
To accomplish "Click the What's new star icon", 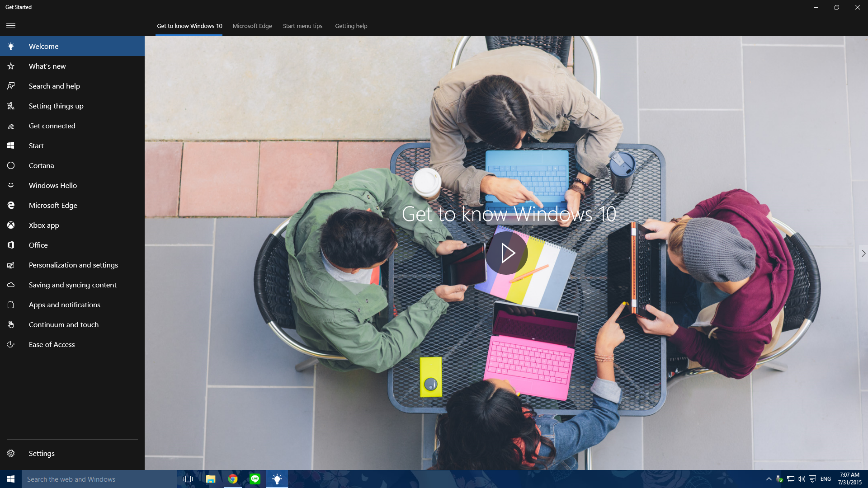I will 11,66.
